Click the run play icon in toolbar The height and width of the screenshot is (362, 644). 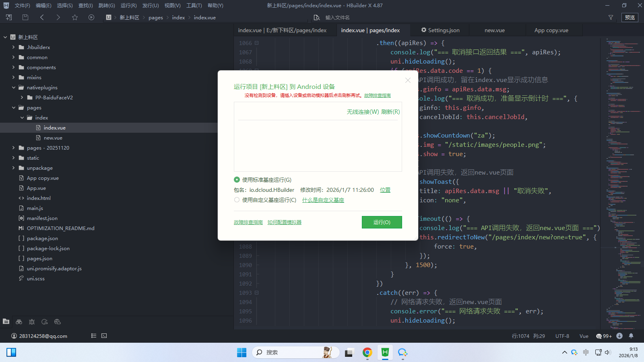coord(91,17)
